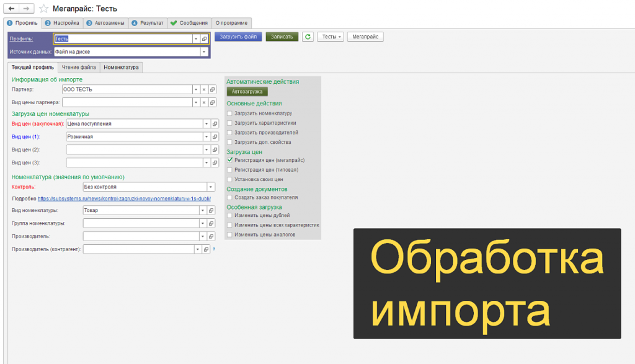Click the Загрузить файл button
The image size is (635, 364).
238,37
